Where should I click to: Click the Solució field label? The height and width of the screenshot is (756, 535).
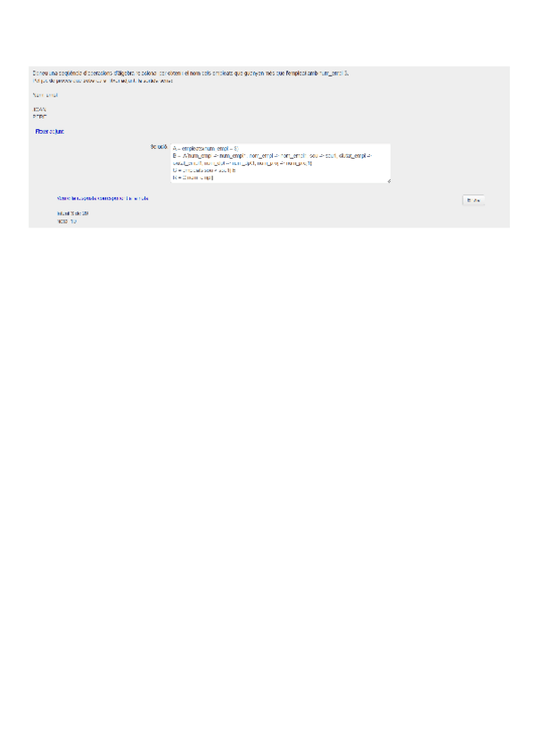click(158, 147)
